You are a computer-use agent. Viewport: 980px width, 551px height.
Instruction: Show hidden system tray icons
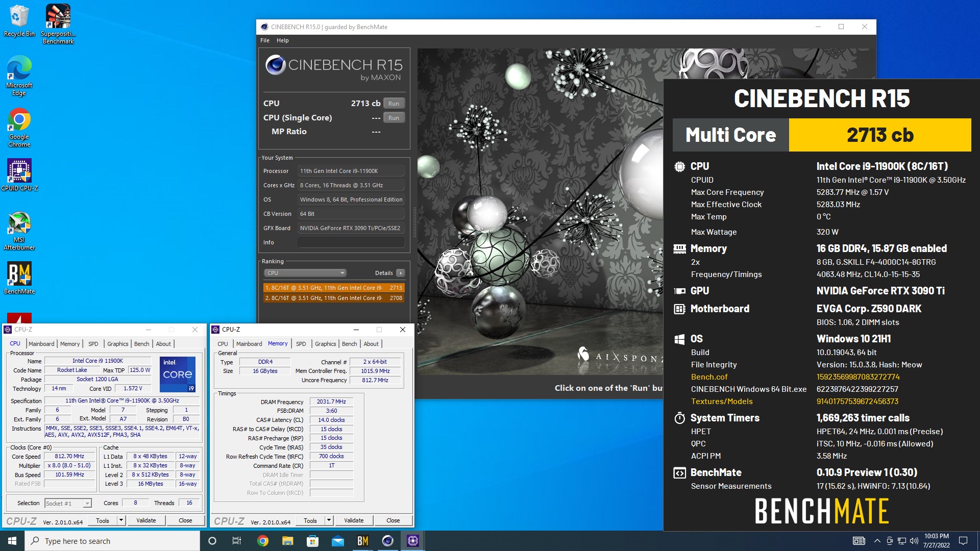point(877,541)
